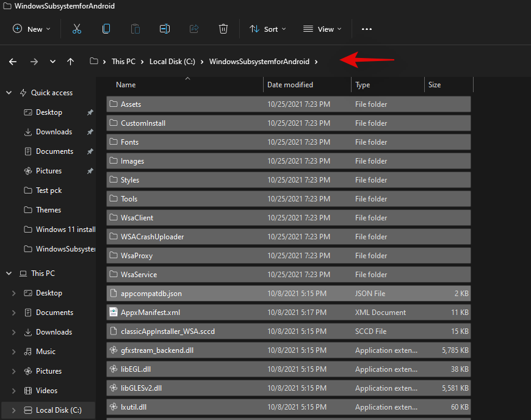
Task: Open the WsaClient folder
Action: (137, 218)
